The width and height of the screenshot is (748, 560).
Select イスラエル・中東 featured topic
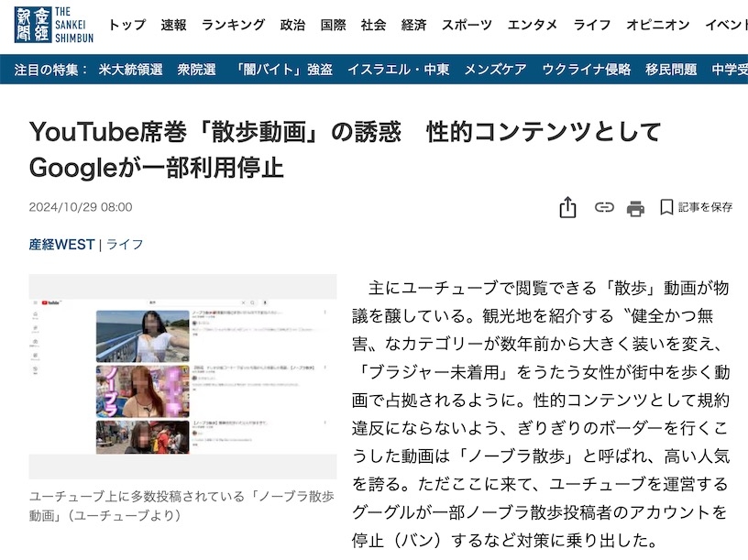(399, 70)
